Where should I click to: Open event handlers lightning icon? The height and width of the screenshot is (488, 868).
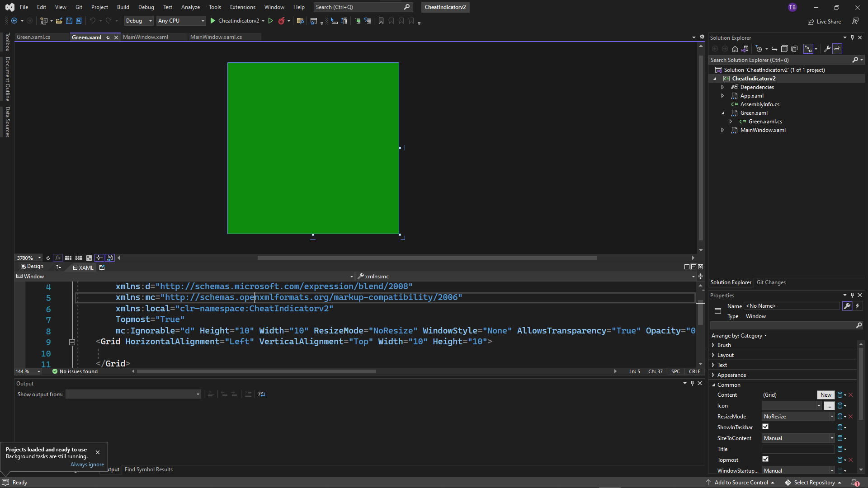[x=858, y=306]
